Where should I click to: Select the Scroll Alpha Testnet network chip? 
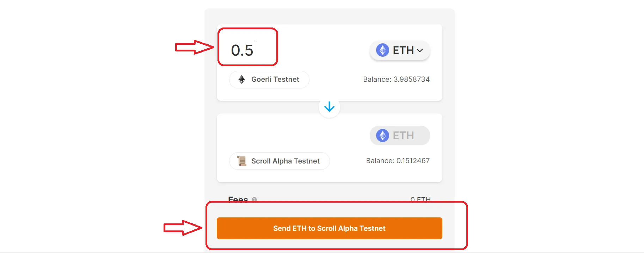[279, 161]
